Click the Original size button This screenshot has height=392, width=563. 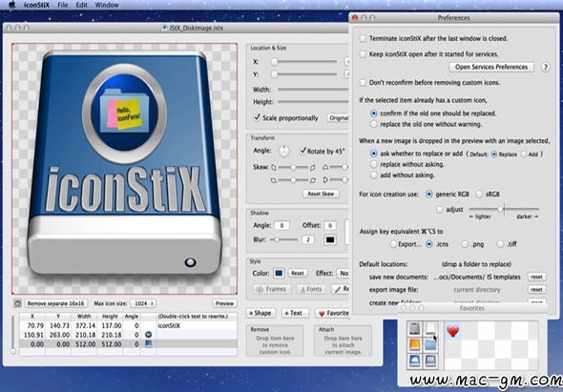(338, 117)
